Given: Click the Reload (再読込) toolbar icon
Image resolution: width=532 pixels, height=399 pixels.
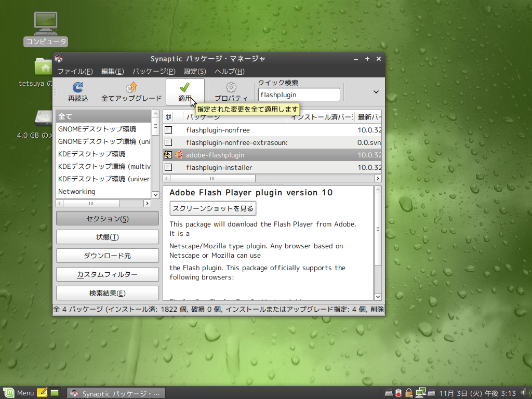Looking at the screenshot, I should (78, 87).
